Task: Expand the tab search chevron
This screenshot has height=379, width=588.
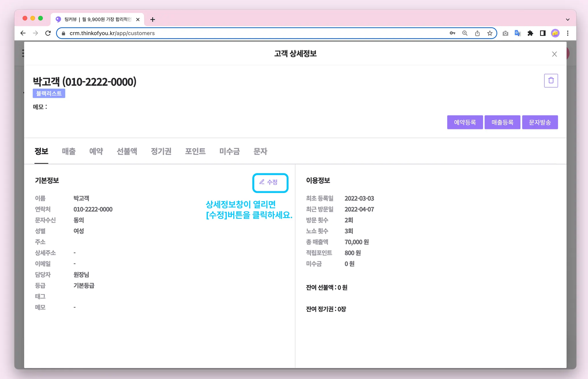Action: coord(567,20)
